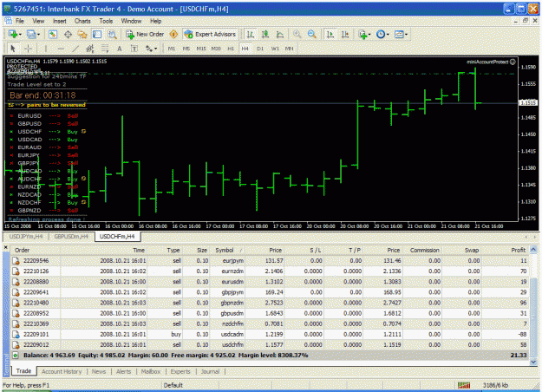Switch timeframe to MN
Screen dimensions: 542x392
(289, 49)
